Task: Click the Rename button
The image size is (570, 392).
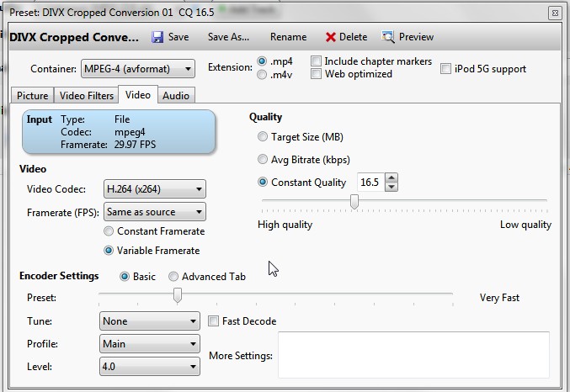Action: (288, 37)
